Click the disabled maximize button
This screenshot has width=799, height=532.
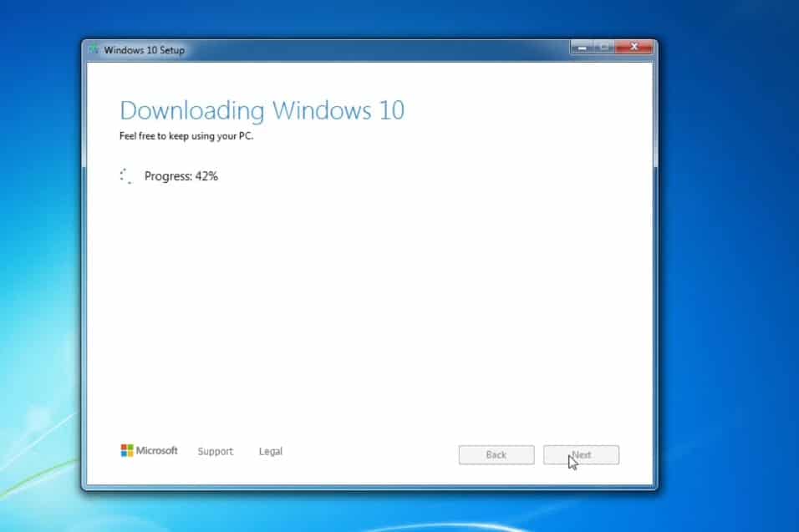point(603,48)
